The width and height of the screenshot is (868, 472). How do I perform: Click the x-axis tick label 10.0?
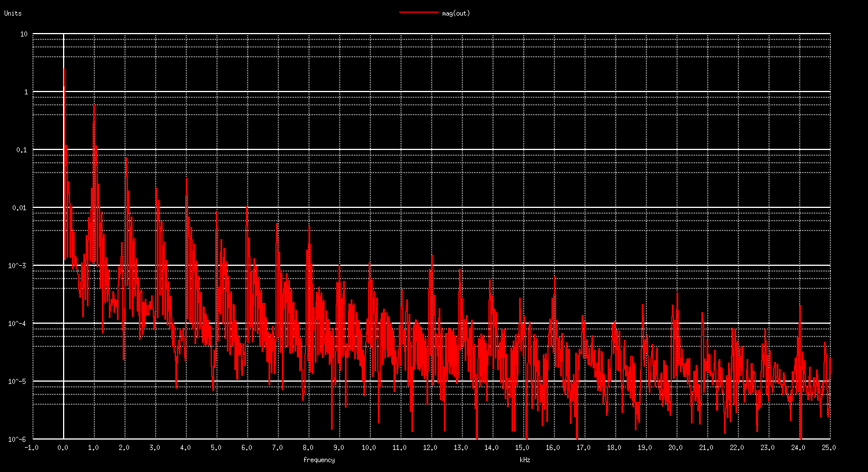(368, 448)
